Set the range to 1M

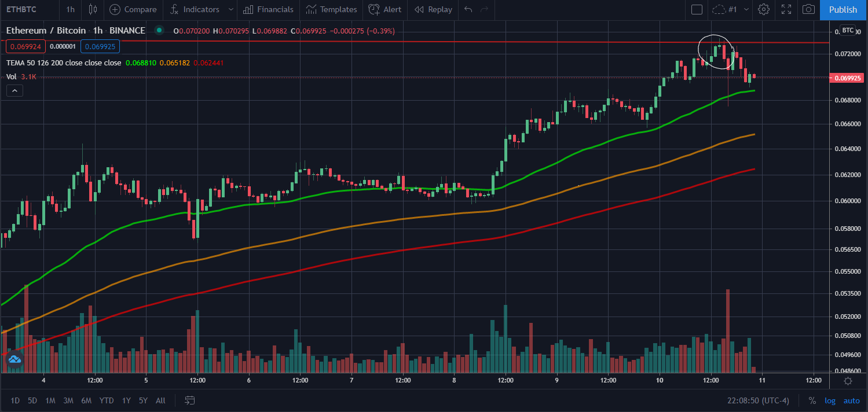[x=50, y=400]
